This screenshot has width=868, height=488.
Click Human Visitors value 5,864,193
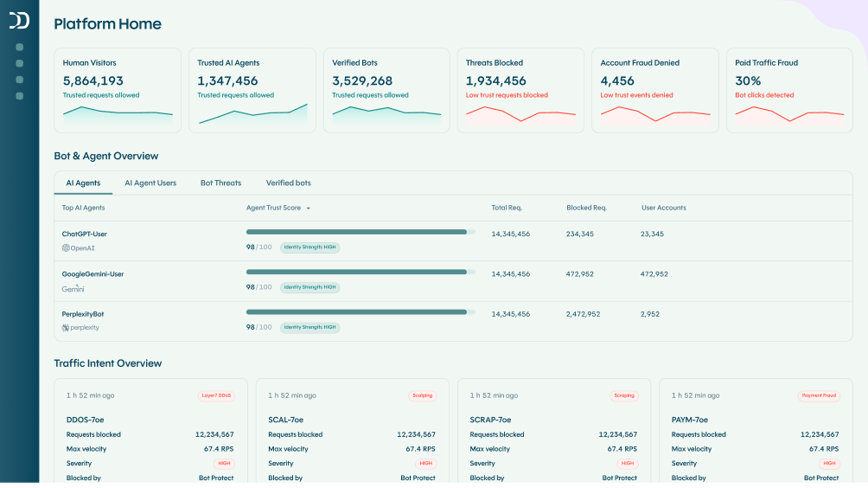tap(93, 80)
